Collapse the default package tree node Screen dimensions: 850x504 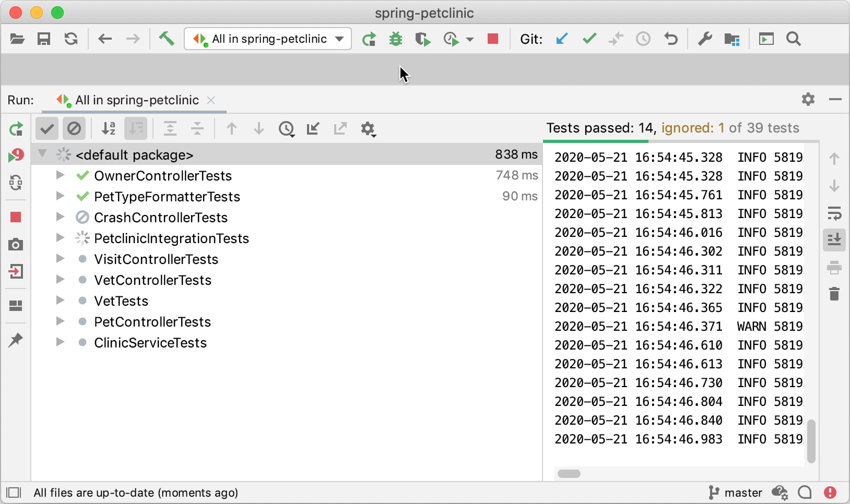point(43,154)
